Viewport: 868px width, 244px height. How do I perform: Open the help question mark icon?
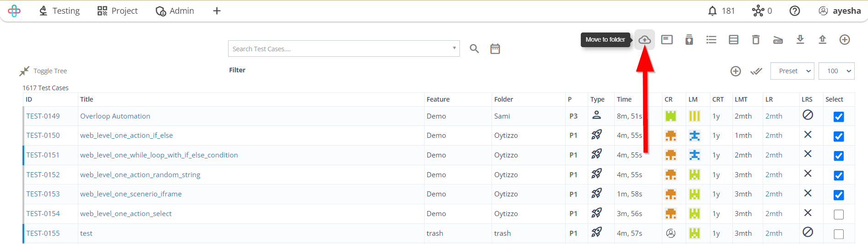[x=795, y=11]
